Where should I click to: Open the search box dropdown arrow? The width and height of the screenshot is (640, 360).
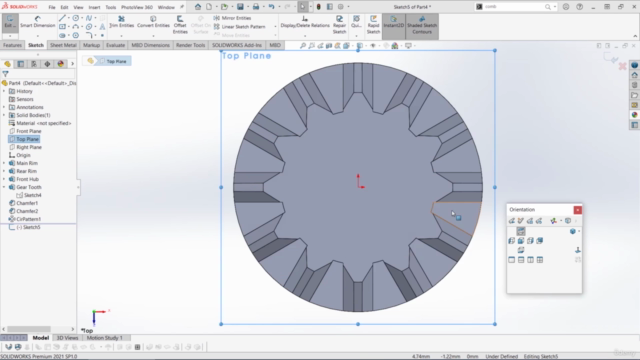click(554, 7)
